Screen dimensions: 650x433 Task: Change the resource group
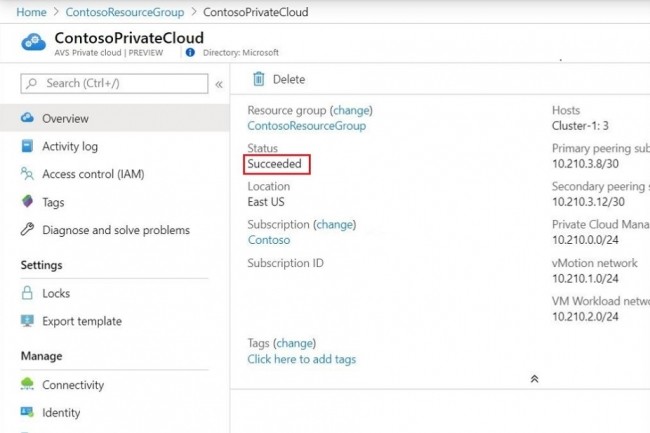tap(351, 110)
